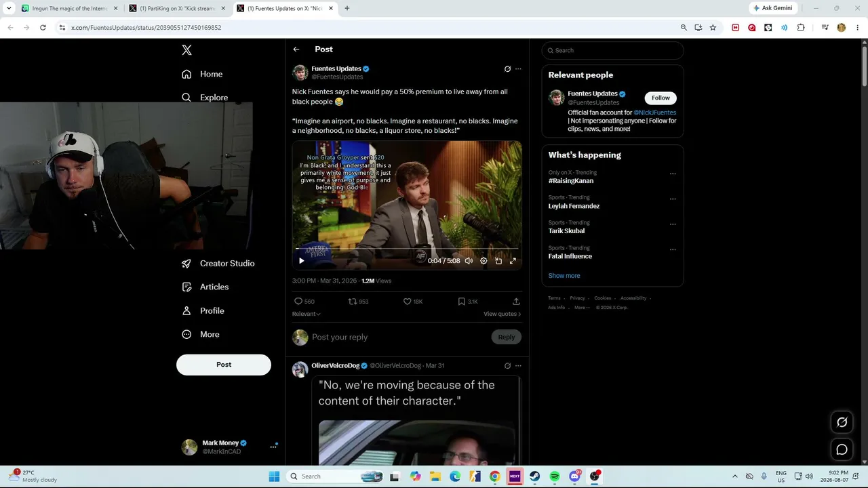Click the zoom magnifier in address bar
868x488 pixels.
pyautogui.click(x=684, y=28)
